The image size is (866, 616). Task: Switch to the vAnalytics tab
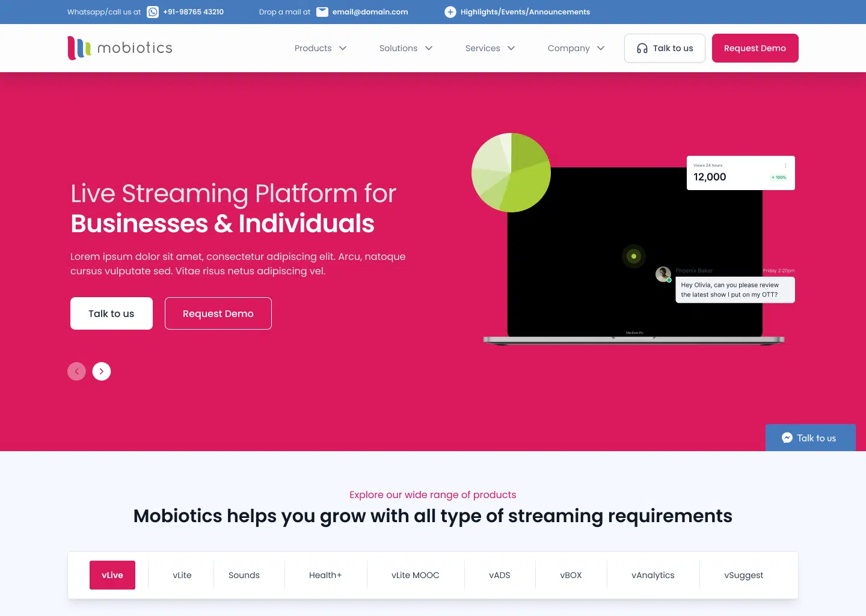pyautogui.click(x=653, y=575)
